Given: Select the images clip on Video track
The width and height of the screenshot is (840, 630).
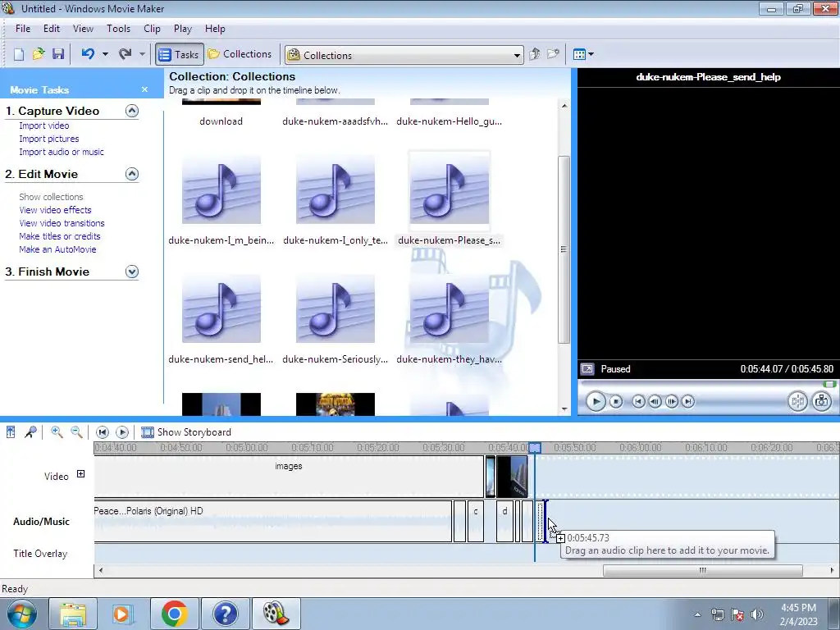Looking at the screenshot, I should [289, 477].
